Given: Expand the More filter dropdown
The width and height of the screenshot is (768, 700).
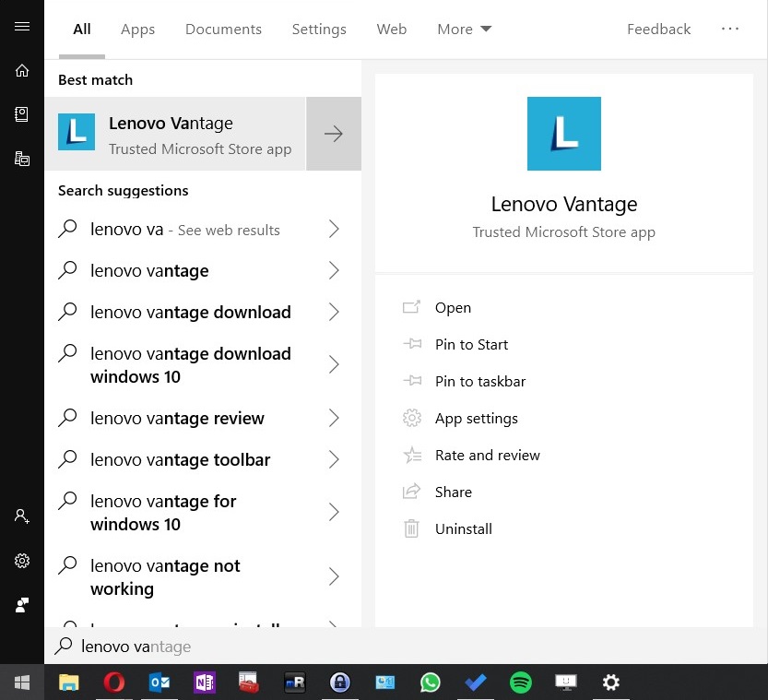Looking at the screenshot, I should click(464, 30).
